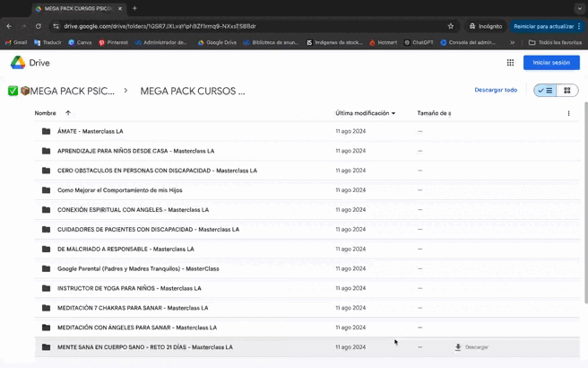Viewport: 588px width, 368px height.
Task: Switch to grid layout view
Action: (566, 91)
